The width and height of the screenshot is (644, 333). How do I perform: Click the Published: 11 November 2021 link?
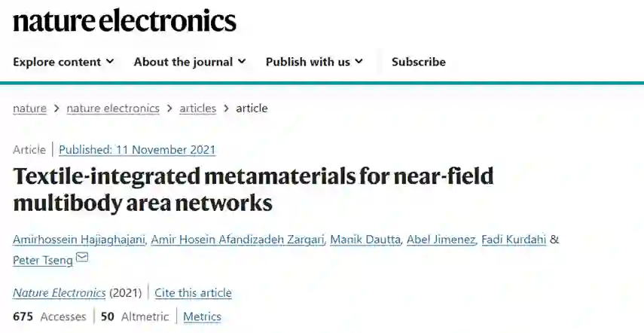137,149
